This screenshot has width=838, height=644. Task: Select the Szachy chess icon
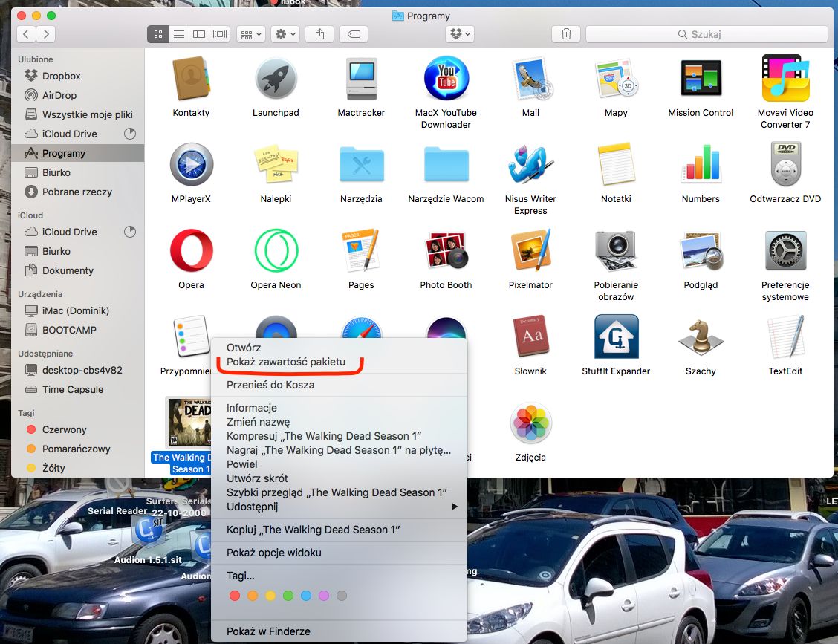(x=701, y=336)
